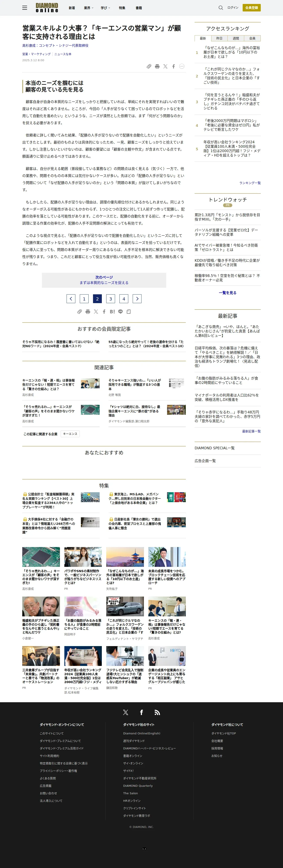Click the paperclip icon below the article date
This screenshot has height=868, width=283.
pyautogui.click(x=149, y=66)
